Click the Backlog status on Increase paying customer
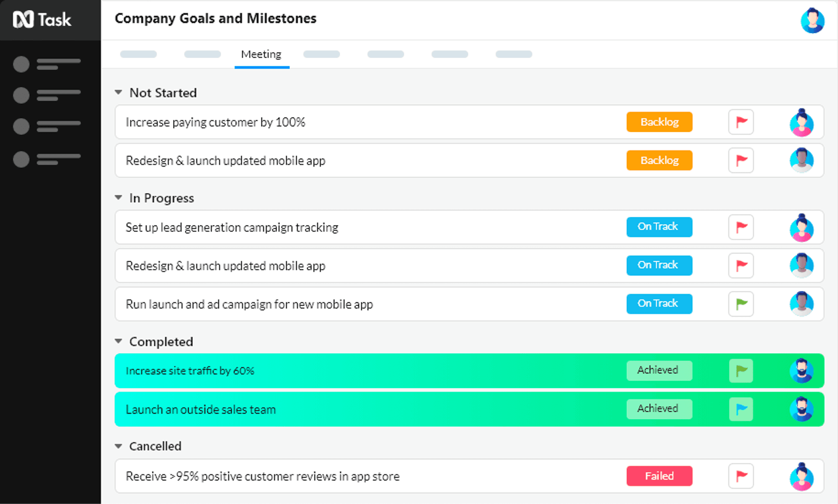 [x=659, y=122]
